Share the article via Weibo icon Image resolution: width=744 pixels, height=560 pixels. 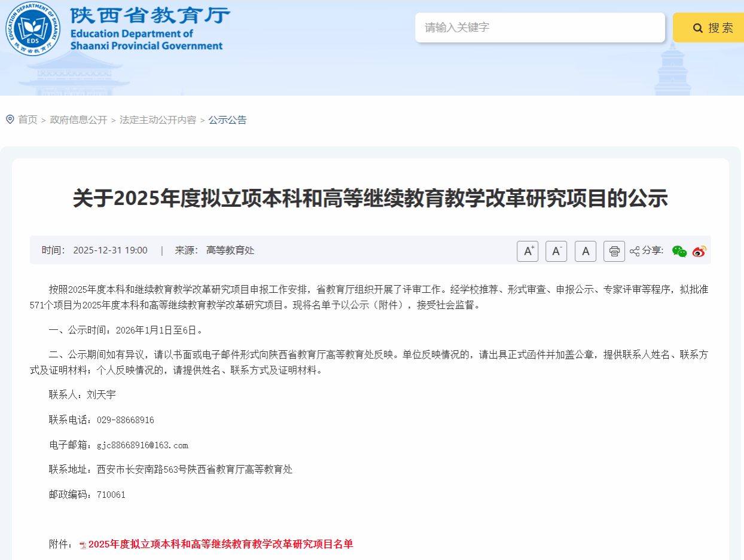(x=699, y=251)
